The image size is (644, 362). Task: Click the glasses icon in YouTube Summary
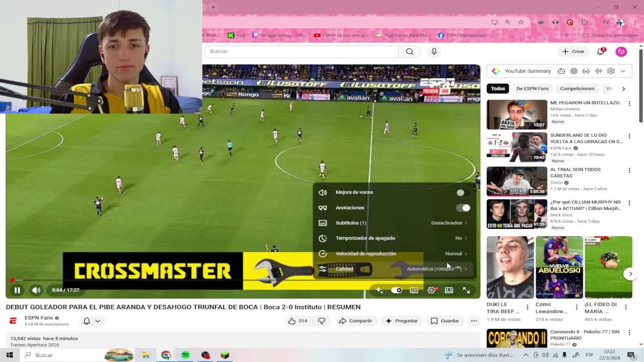point(586,71)
